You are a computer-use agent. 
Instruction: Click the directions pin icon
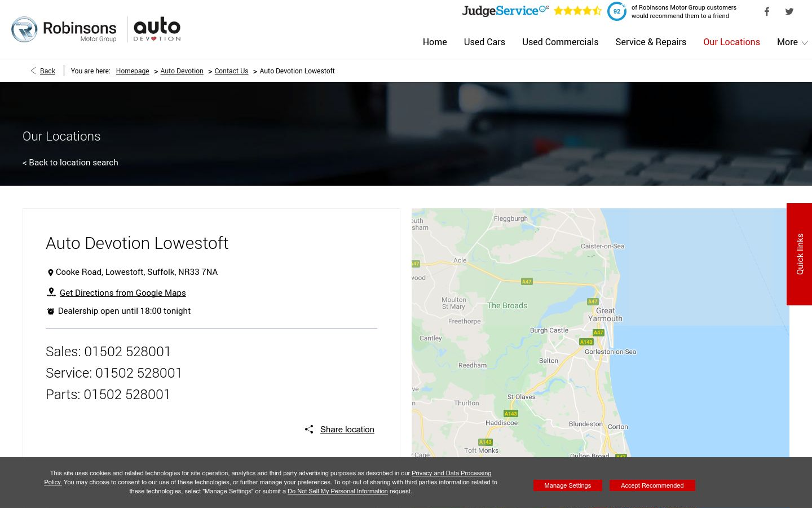coord(51,292)
